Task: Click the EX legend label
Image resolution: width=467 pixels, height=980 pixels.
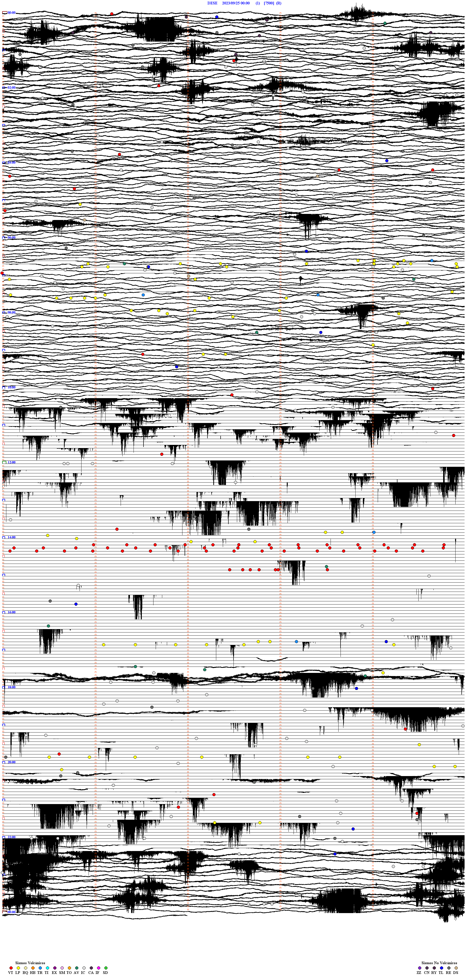Action: 54,973
